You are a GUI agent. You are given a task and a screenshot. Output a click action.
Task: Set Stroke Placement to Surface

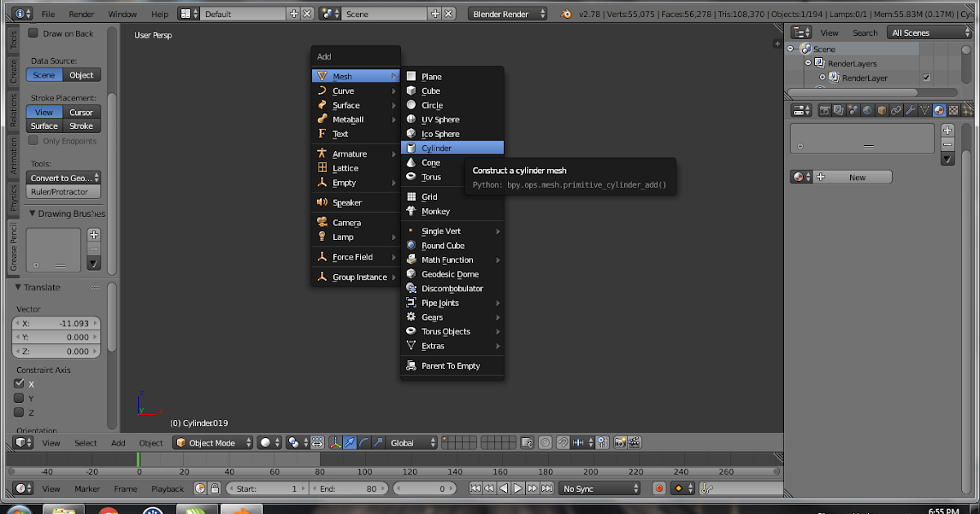[x=44, y=126]
